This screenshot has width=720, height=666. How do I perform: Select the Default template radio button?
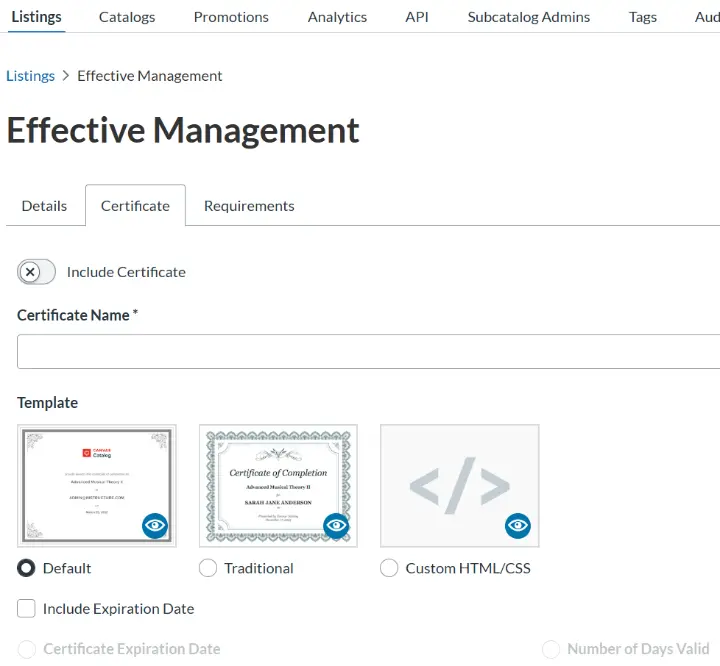click(27, 568)
